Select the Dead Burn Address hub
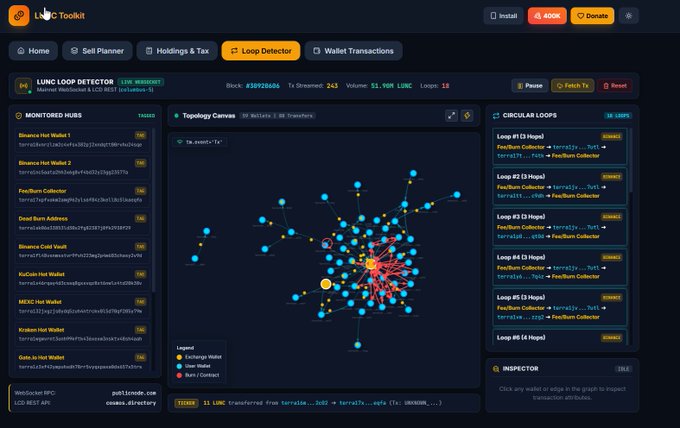 82,223
